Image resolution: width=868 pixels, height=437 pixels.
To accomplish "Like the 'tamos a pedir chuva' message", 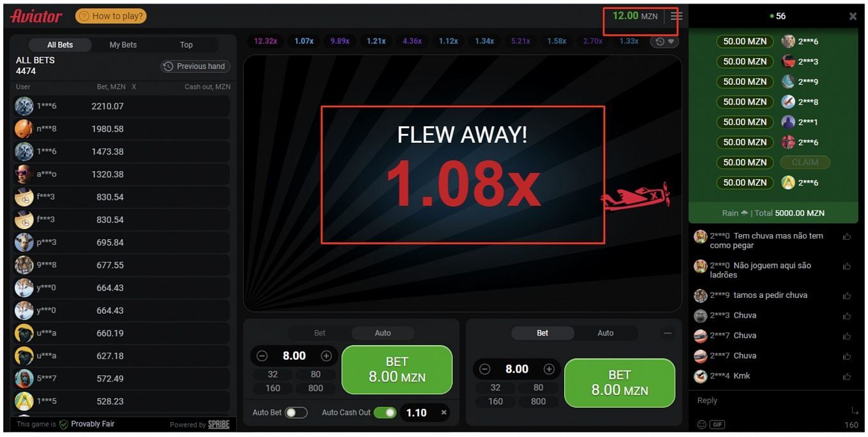I will pyautogui.click(x=847, y=296).
